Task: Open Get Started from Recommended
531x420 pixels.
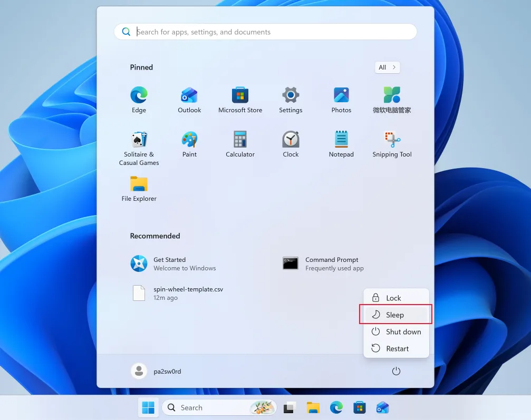Action: click(174, 263)
